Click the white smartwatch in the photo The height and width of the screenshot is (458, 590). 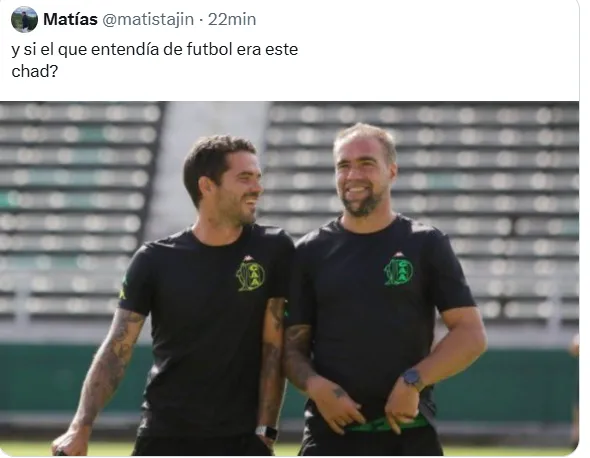click(x=266, y=432)
